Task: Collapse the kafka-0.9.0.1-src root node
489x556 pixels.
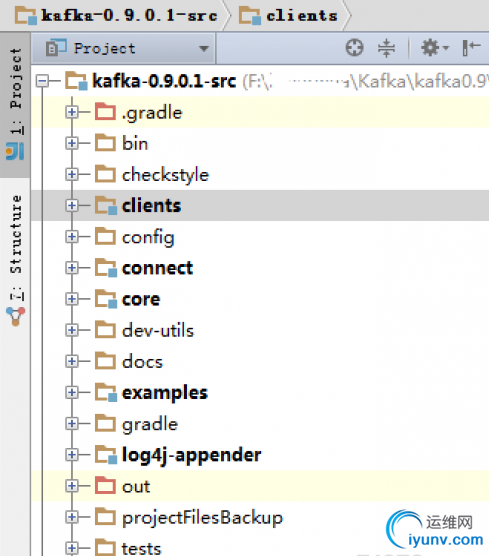Action: [42, 81]
